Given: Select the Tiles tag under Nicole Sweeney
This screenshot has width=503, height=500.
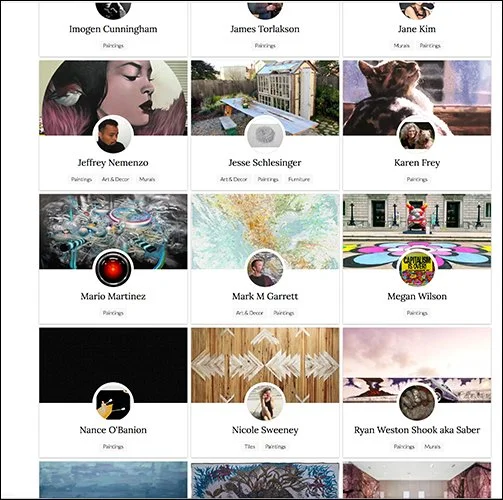Looking at the screenshot, I should [x=250, y=447].
